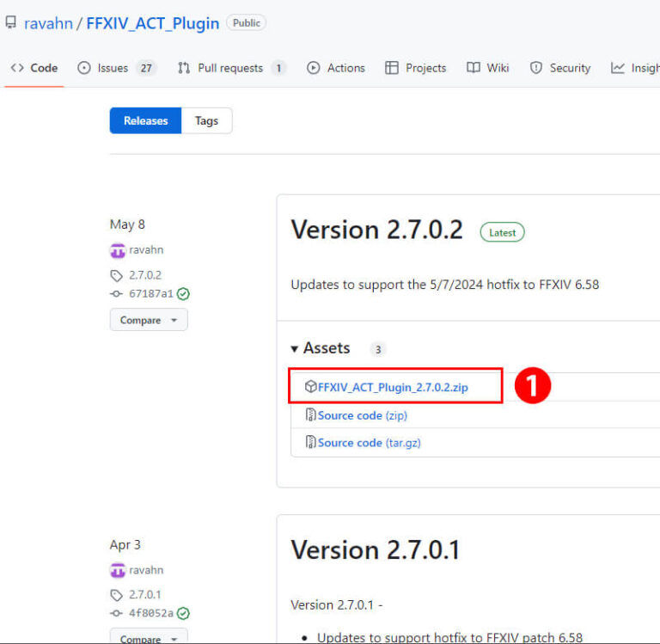
Task: Select the Releases button
Action: (145, 121)
